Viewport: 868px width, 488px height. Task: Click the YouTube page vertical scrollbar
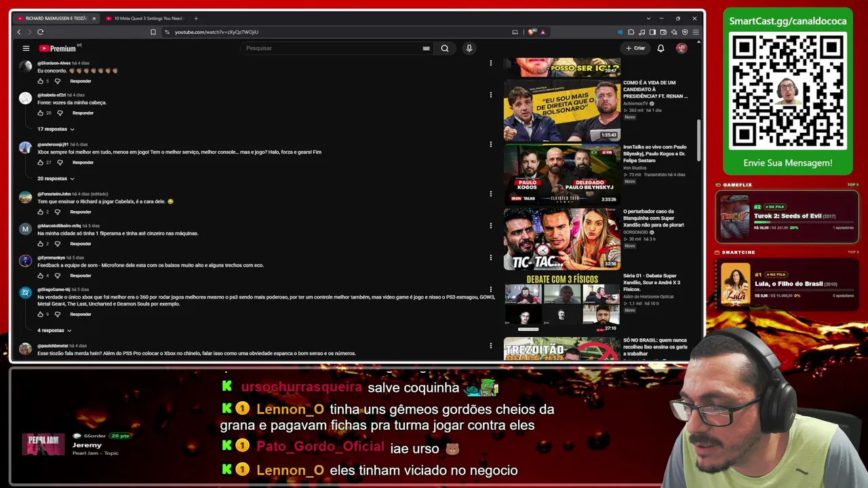[699, 139]
